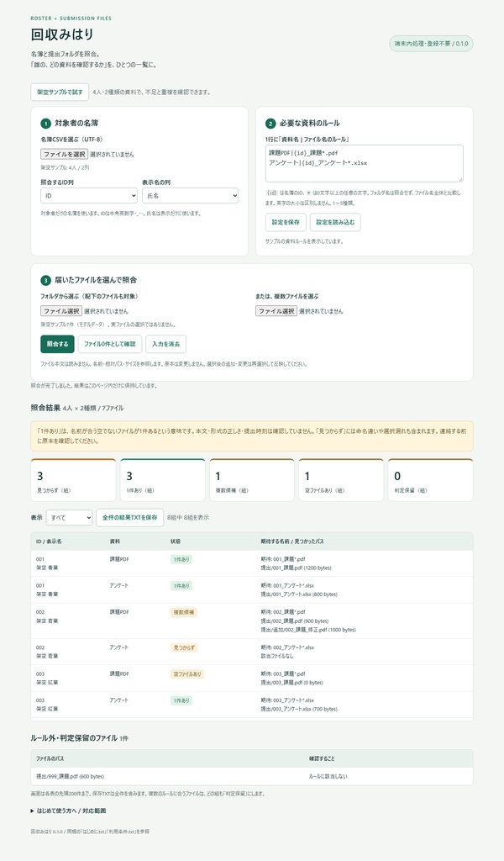Click the 設定を保存 button
Image resolution: width=504 pixels, height=861 pixels.
point(286,222)
